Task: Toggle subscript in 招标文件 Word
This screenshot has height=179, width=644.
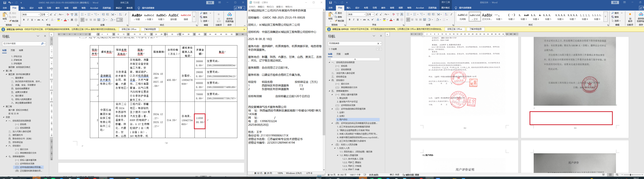Action: coord(43,20)
